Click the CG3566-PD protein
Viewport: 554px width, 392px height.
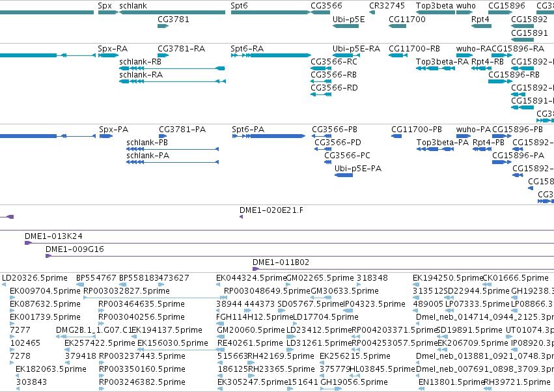point(323,149)
